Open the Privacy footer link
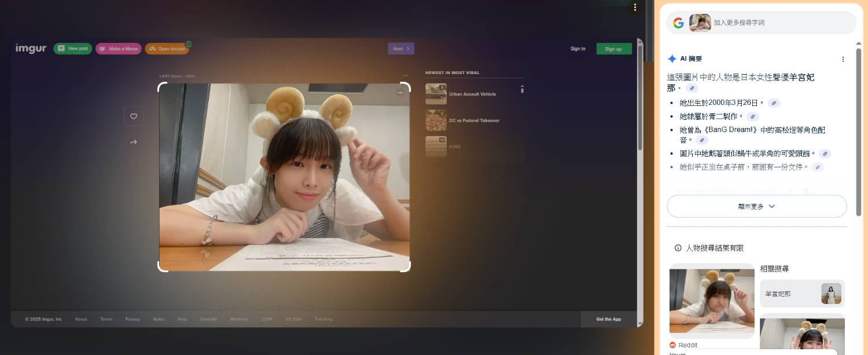The image size is (868, 355). point(133,319)
